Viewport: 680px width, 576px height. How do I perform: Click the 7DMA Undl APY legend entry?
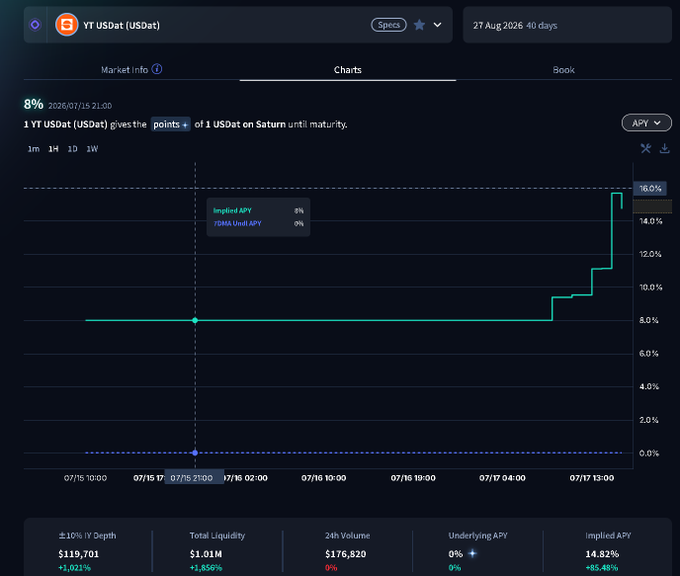(x=237, y=223)
